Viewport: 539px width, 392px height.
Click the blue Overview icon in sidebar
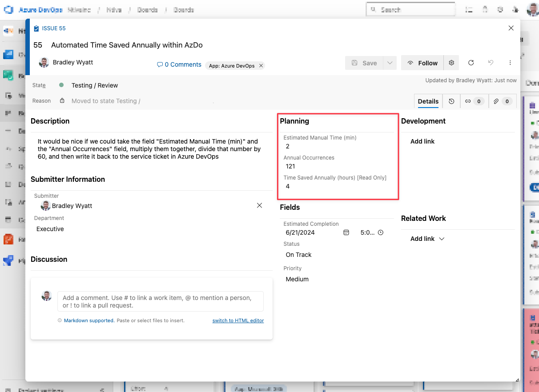coord(8,55)
